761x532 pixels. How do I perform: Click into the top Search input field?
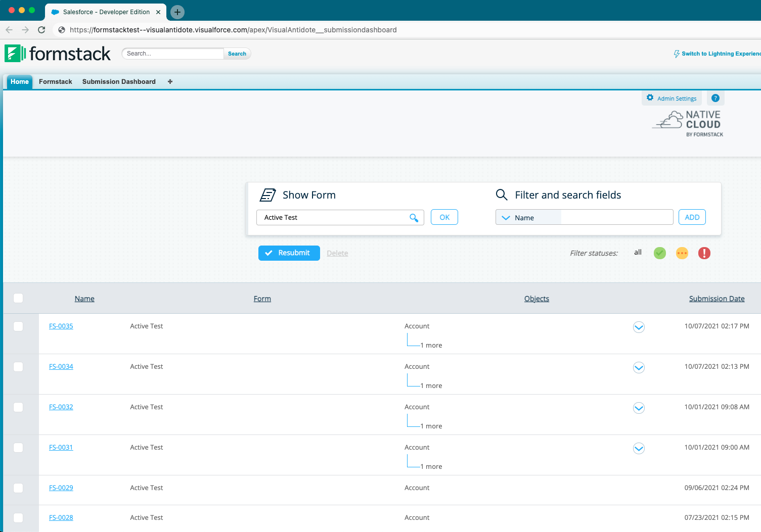[x=173, y=54]
